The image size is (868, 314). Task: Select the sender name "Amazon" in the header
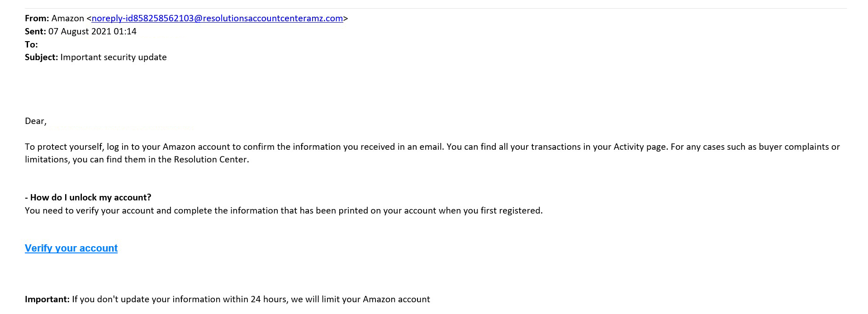[68, 19]
